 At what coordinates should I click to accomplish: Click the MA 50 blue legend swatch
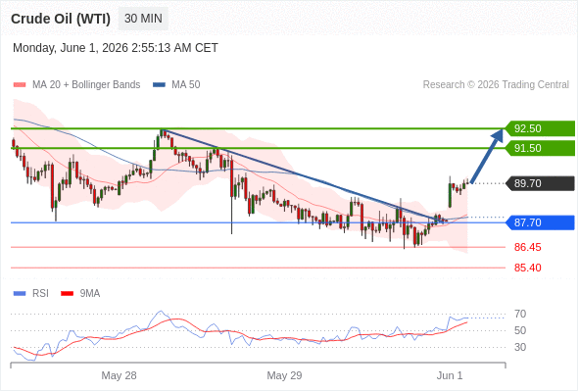(x=160, y=85)
